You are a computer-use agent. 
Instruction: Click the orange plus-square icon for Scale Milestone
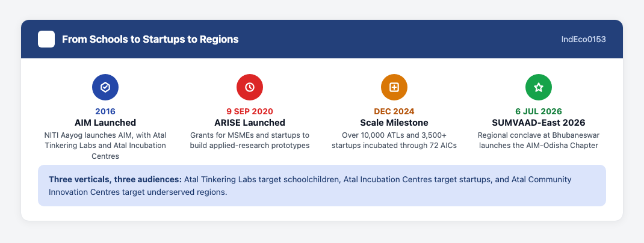[x=394, y=87]
